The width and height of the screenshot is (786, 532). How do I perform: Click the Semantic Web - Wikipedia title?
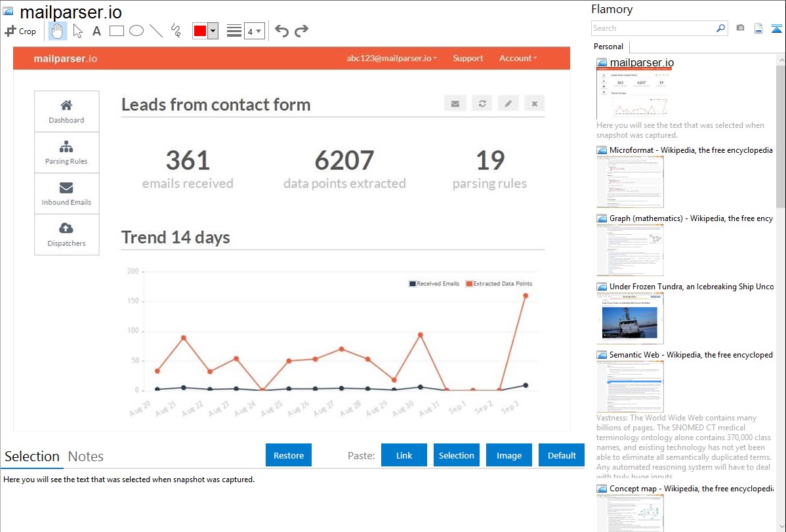tap(691, 354)
